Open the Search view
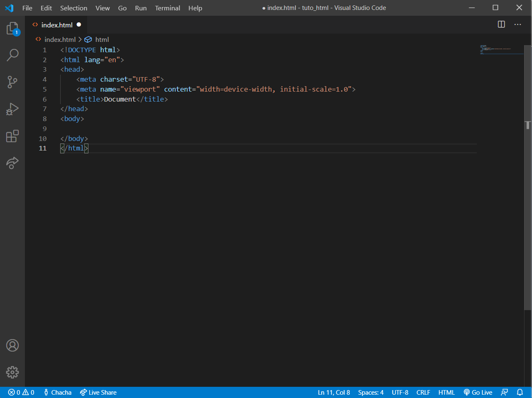Image resolution: width=532 pixels, height=398 pixels. [12, 55]
